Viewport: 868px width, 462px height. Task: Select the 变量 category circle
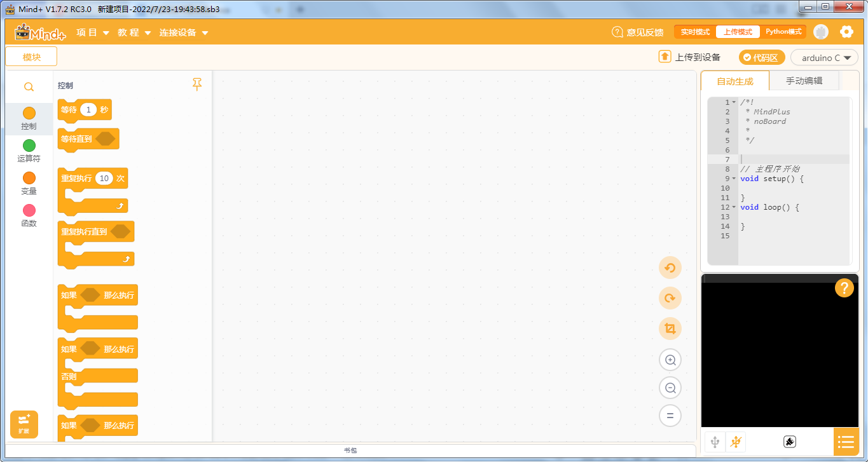[x=29, y=178]
